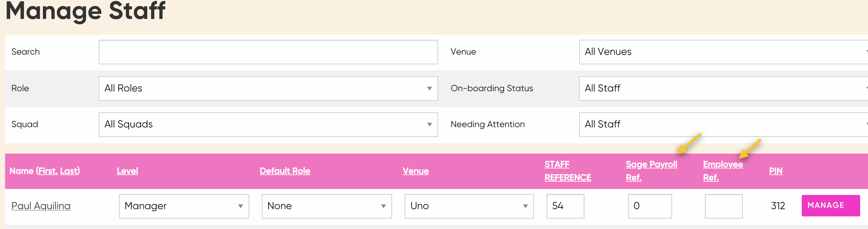Click the empty Employee Ref. input box

723,206
